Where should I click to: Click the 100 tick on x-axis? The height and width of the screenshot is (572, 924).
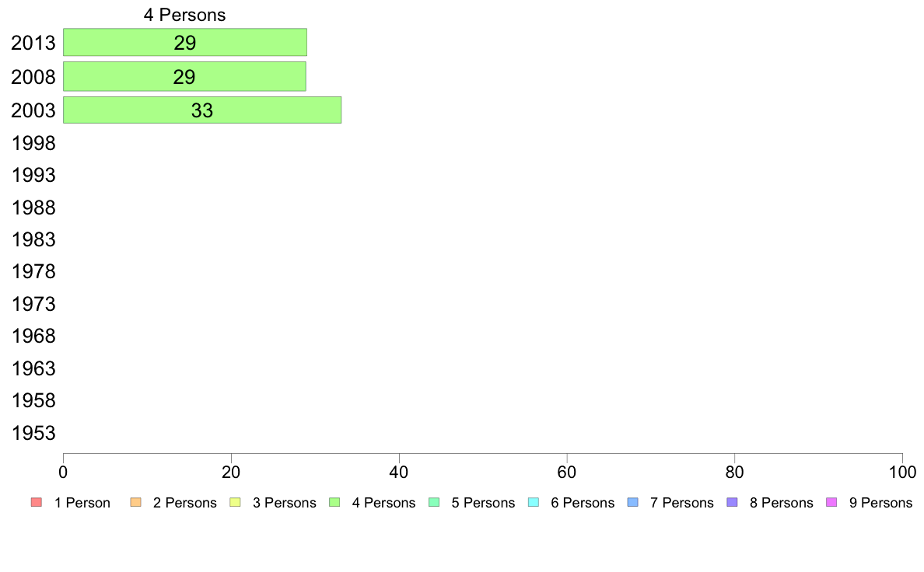coord(902,472)
